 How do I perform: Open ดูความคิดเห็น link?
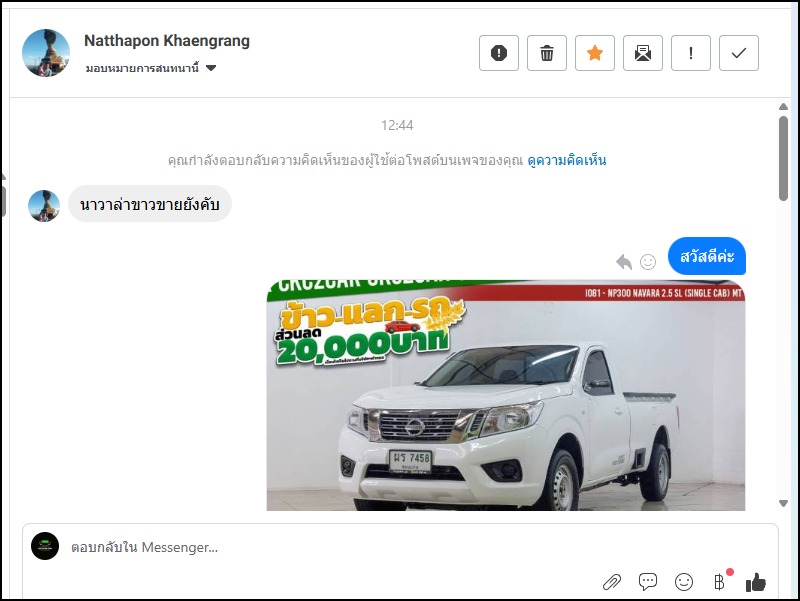pos(566,160)
